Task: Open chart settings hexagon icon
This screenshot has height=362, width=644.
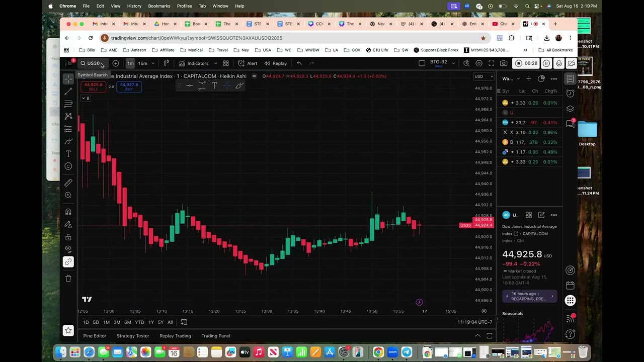Action: coord(479,63)
